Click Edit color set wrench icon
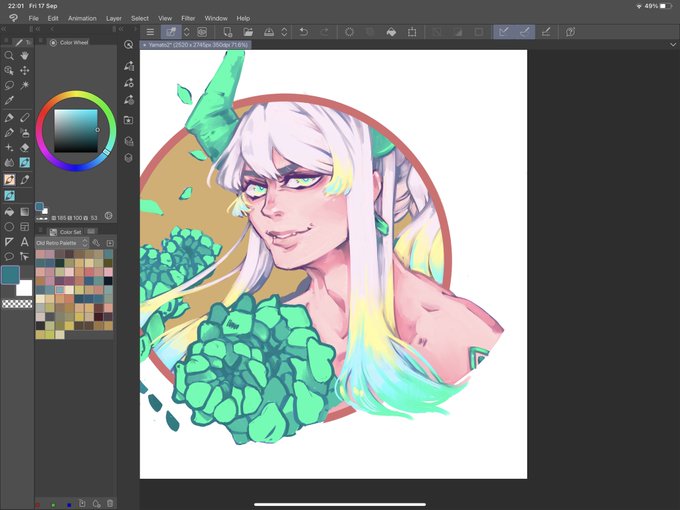The image size is (680, 510). 96,243
